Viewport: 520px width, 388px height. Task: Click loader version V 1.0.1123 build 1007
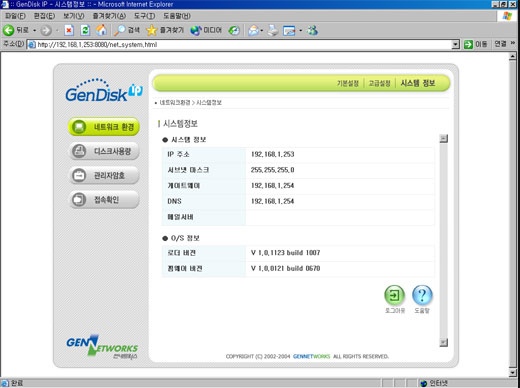[x=285, y=253]
